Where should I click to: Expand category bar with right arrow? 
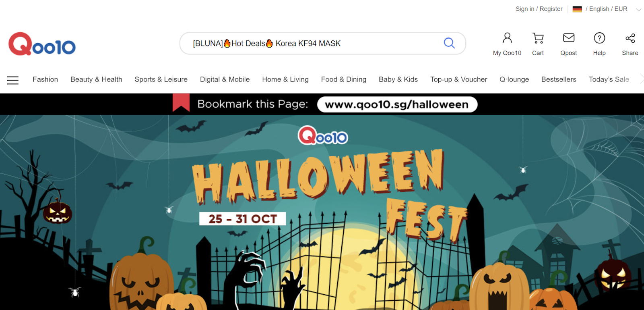pos(641,79)
